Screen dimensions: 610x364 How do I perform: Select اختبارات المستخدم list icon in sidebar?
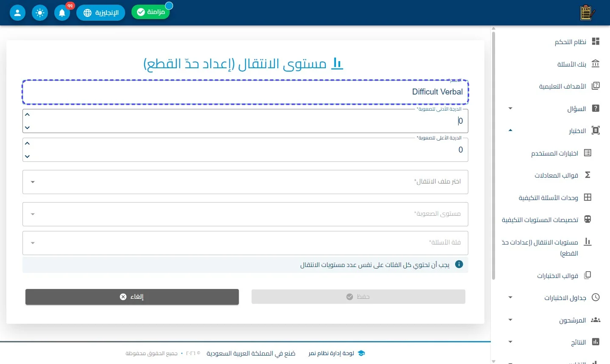click(x=588, y=153)
